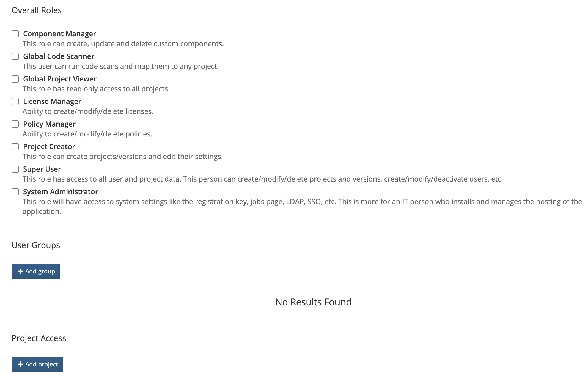Click the Project Access section heading
This screenshot has height=378, width=588.
[38, 338]
